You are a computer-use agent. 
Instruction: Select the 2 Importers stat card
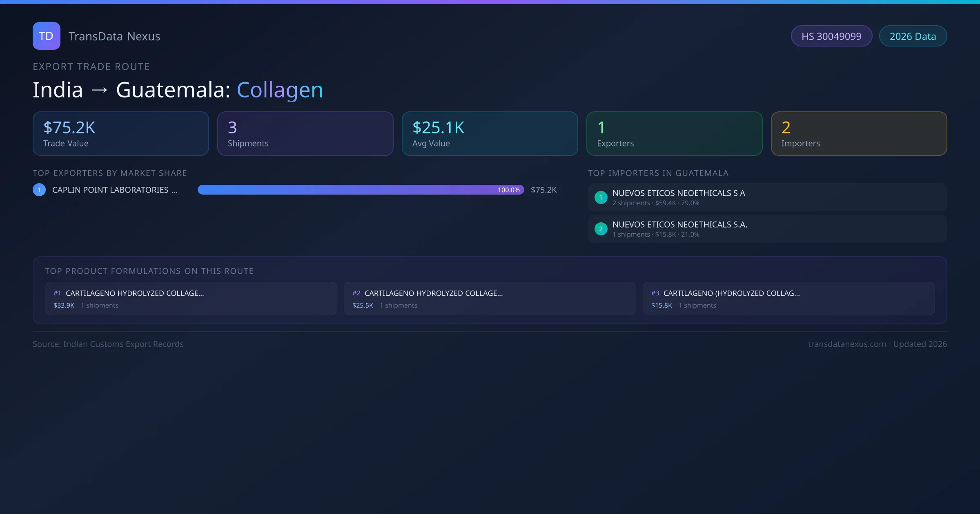pos(859,134)
